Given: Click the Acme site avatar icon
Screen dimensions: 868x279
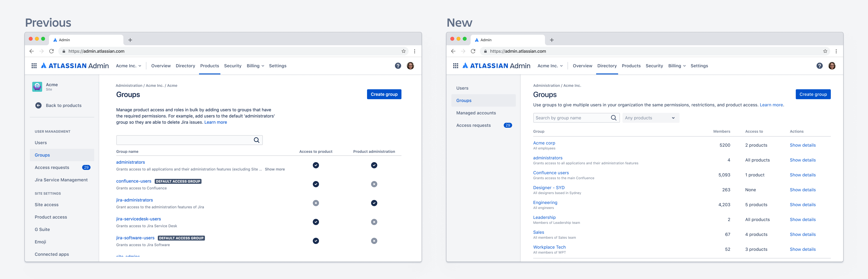Looking at the screenshot, I should pyautogui.click(x=37, y=86).
